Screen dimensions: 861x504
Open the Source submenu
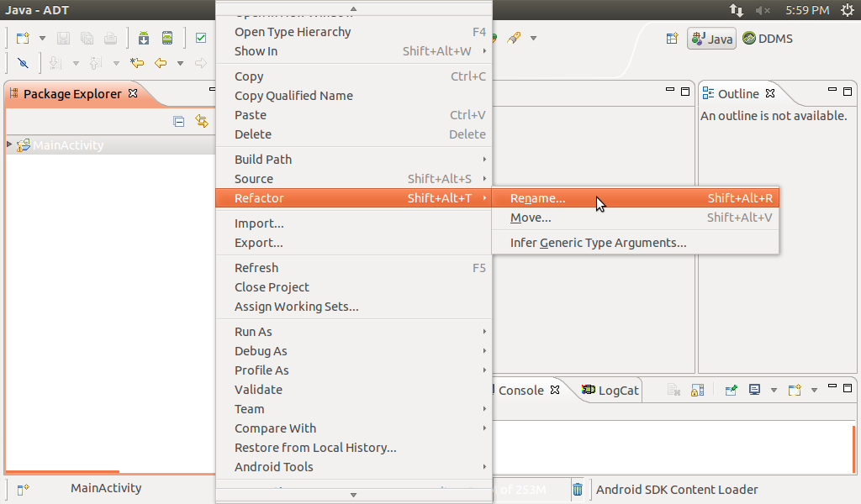click(354, 179)
